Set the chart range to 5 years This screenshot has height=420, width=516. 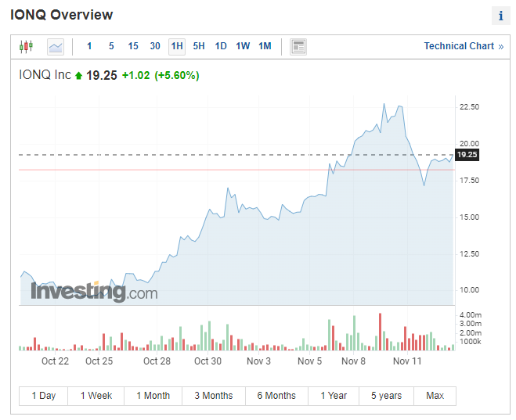(386, 396)
